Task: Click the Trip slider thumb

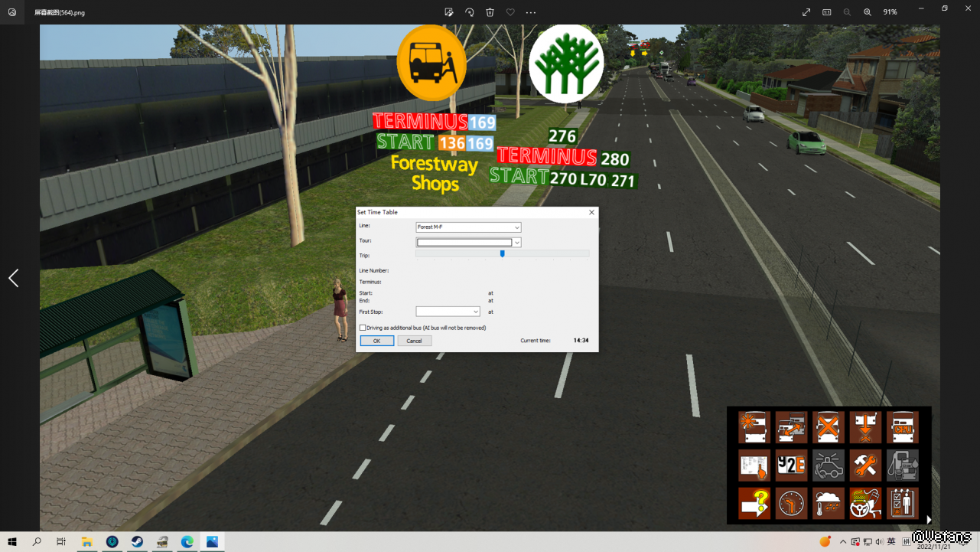Action: pyautogui.click(x=503, y=253)
